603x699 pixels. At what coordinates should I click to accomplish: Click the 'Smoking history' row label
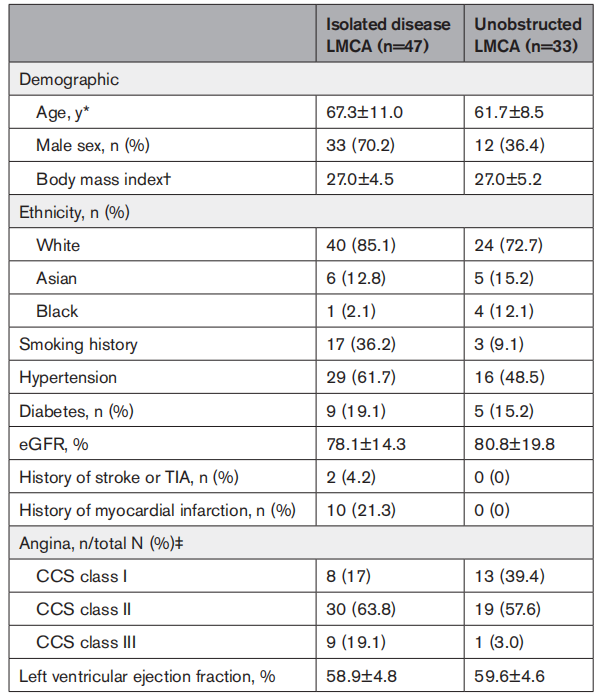[79, 344]
